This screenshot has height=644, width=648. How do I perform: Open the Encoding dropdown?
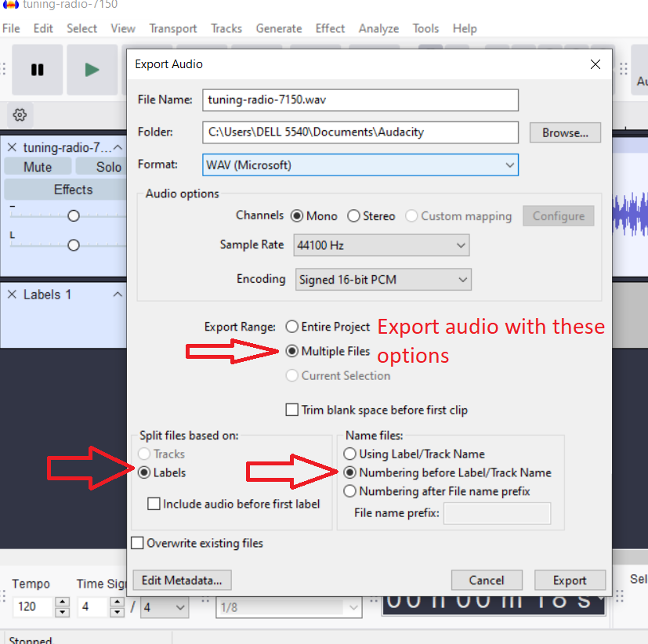pyautogui.click(x=383, y=280)
